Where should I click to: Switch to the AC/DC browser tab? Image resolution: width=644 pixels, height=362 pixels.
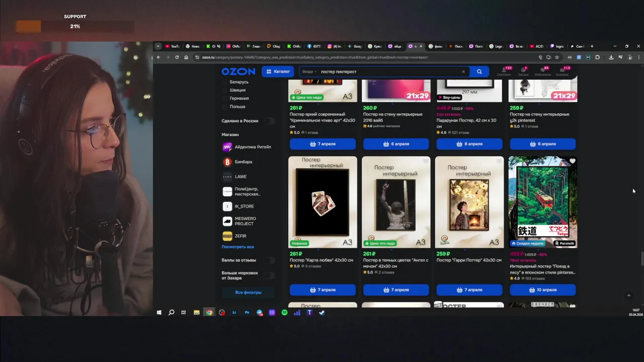click(x=538, y=46)
